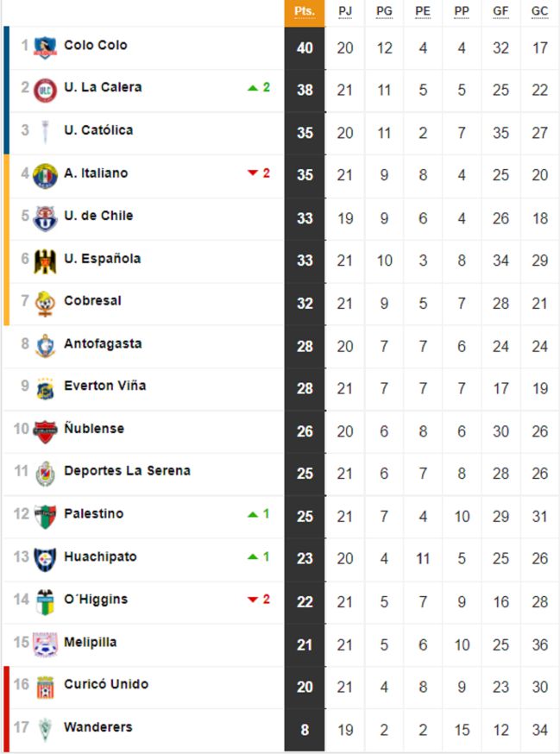Click U. La Calera's green up arrow
This screenshot has height=754, width=560.
coord(253,88)
